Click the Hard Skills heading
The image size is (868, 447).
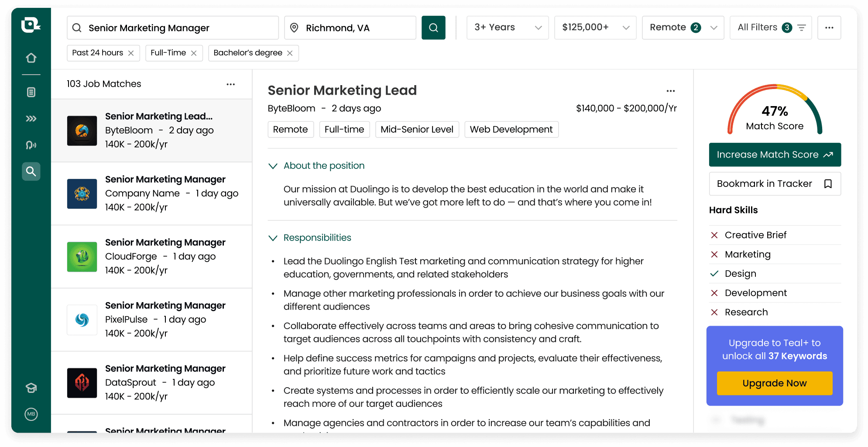pyautogui.click(x=733, y=210)
